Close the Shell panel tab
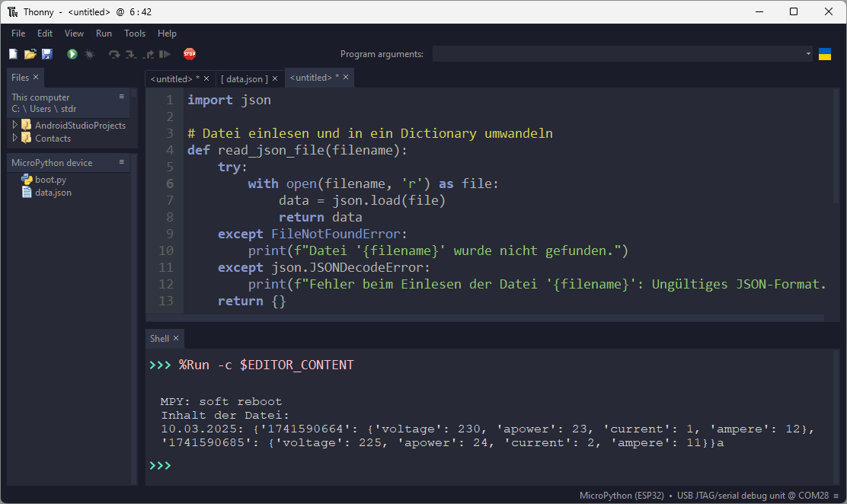The width and height of the screenshot is (847, 504). 176,338
